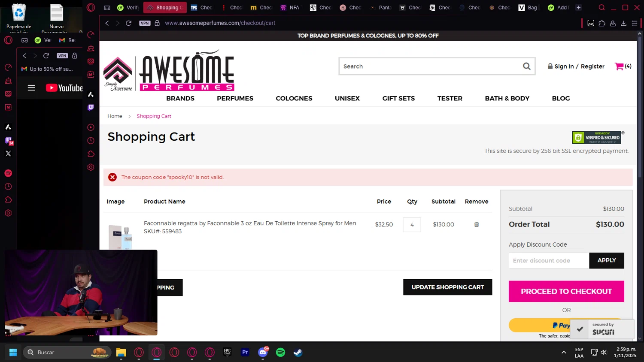Open Steam from the taskbar

[298, 352]
